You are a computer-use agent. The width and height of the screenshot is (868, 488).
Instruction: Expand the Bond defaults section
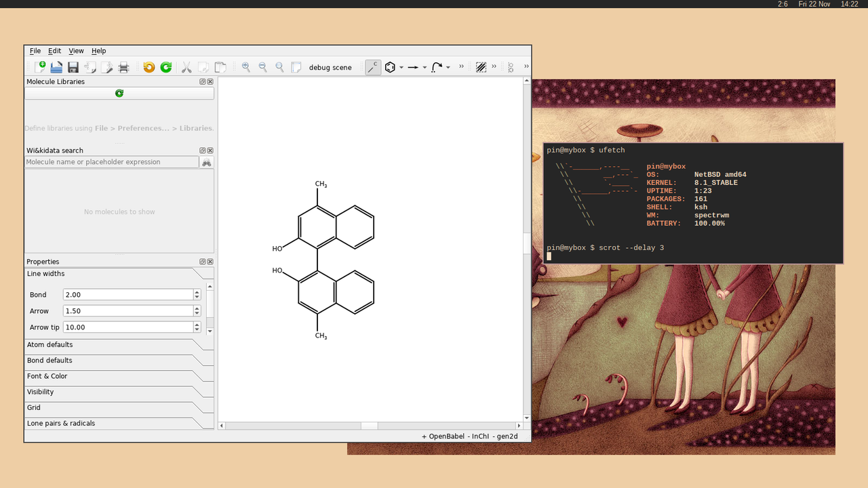tap(119, 361)
